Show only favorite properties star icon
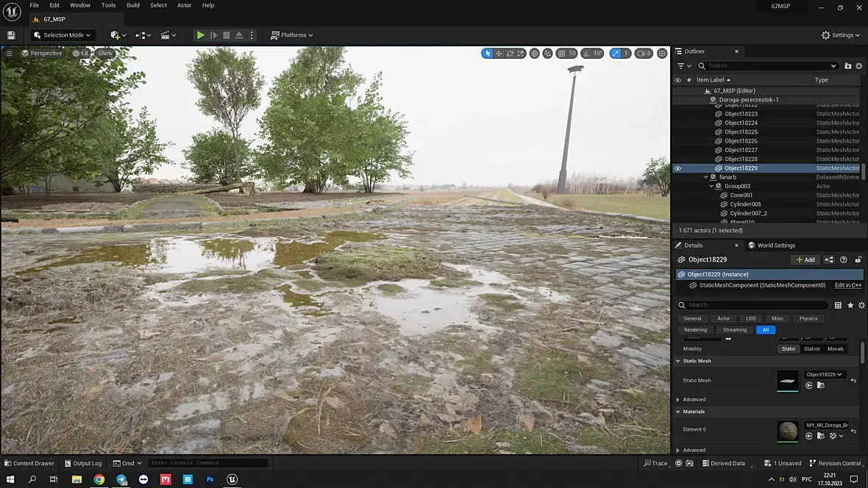This screenshot has width=868, height=488. 850,305
